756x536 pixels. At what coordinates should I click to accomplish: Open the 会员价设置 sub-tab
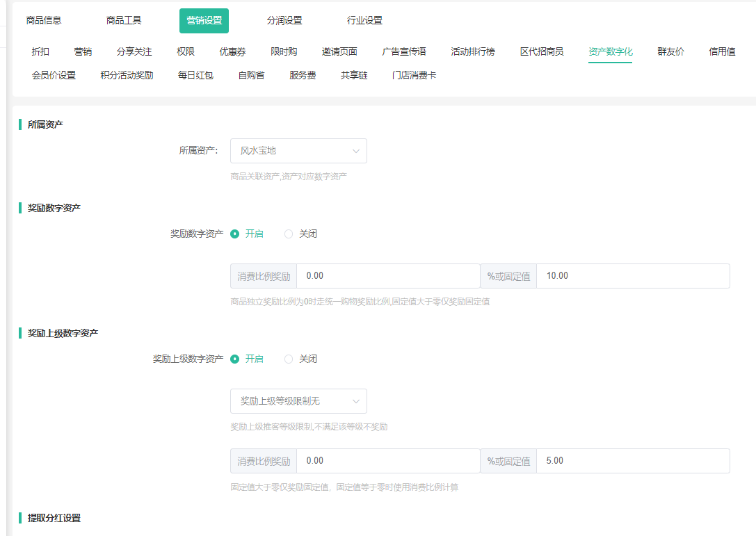54,75
